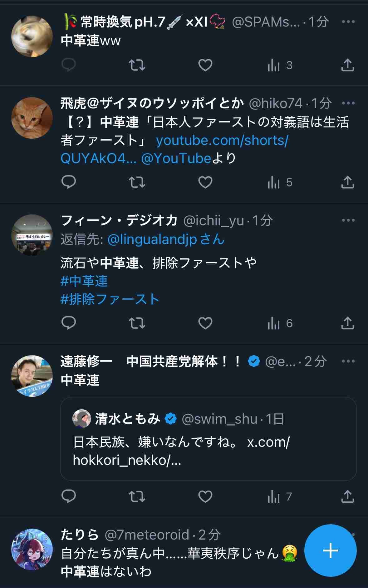This screenshot has width=368, height=588.
Task: Like the 飛虎 YouTube shorts tweet
Action: (x=205, y=182)
